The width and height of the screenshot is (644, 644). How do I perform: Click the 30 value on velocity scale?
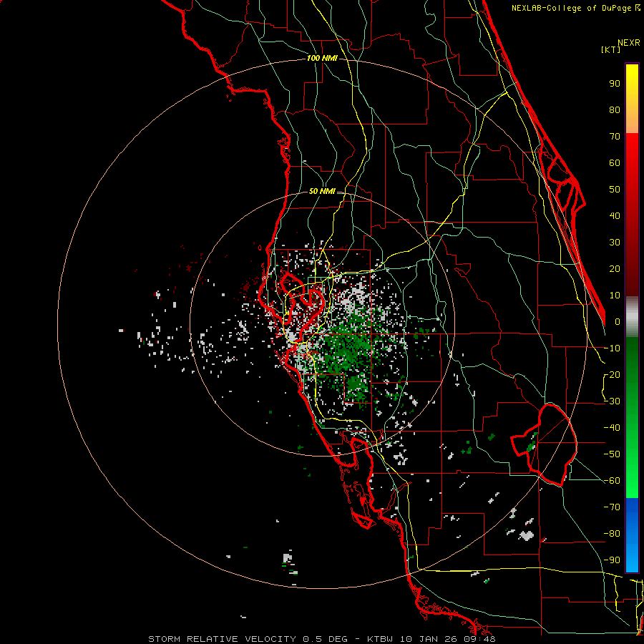pyautogui.click(x=615, y=243)
